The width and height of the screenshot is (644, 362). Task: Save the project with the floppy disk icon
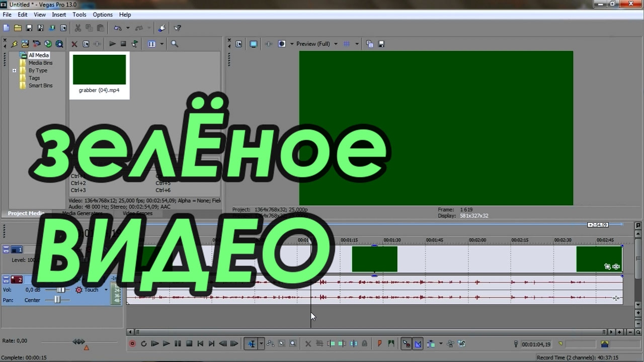point(29,28)
